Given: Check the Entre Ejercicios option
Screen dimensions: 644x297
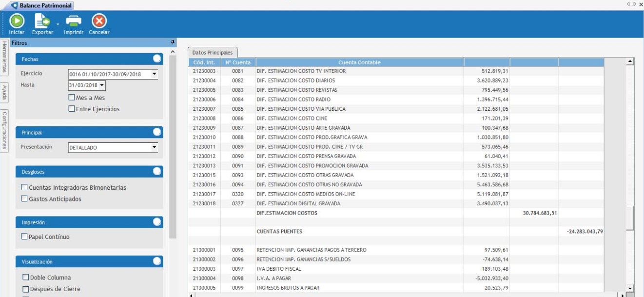Looking at the screenshot, I should tap(72, 109).
